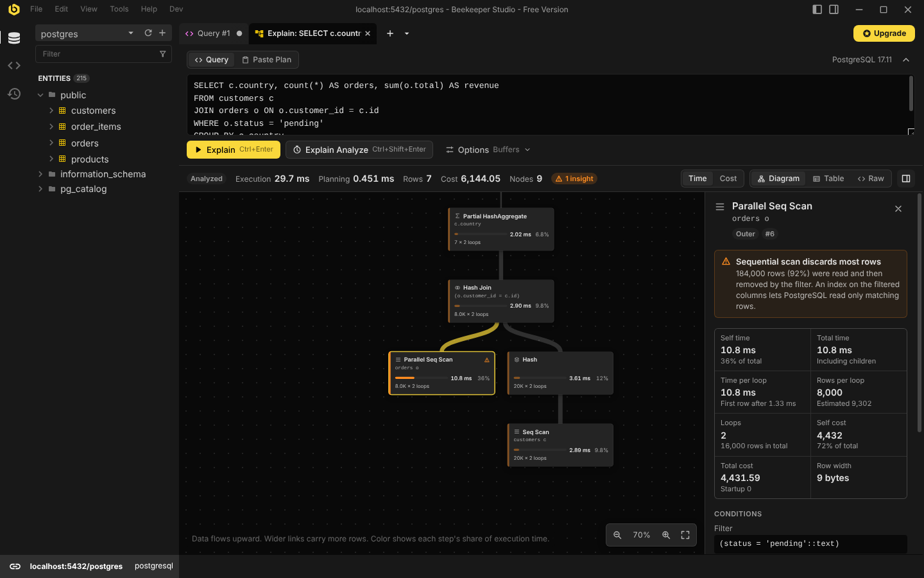
Task: Open the 1 insight badge
Action: point(574,179)
